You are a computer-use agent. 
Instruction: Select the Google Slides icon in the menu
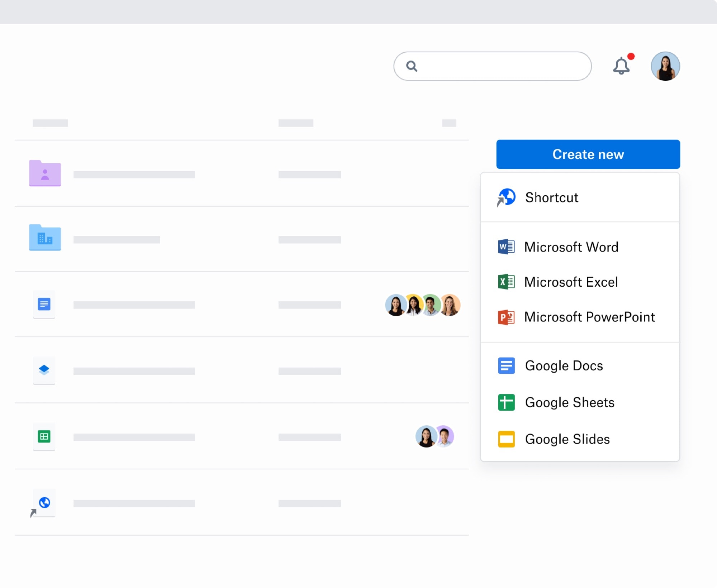(506, 439)
